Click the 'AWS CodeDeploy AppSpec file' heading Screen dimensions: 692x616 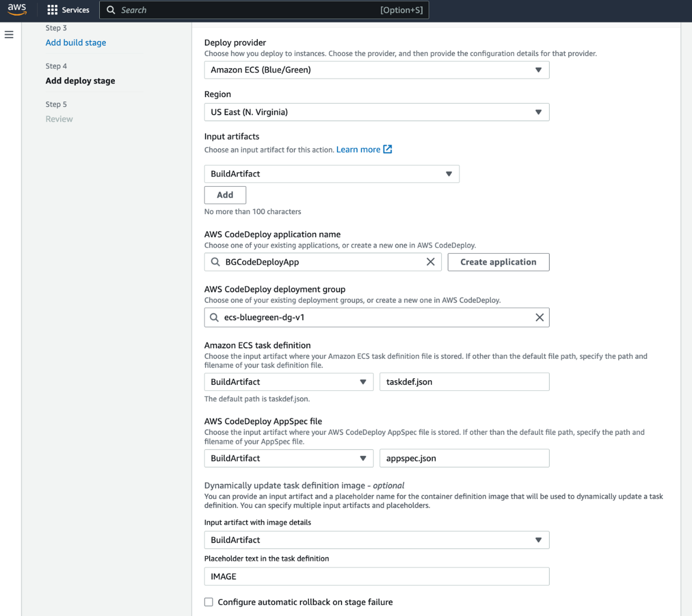[x=263, y=421]
